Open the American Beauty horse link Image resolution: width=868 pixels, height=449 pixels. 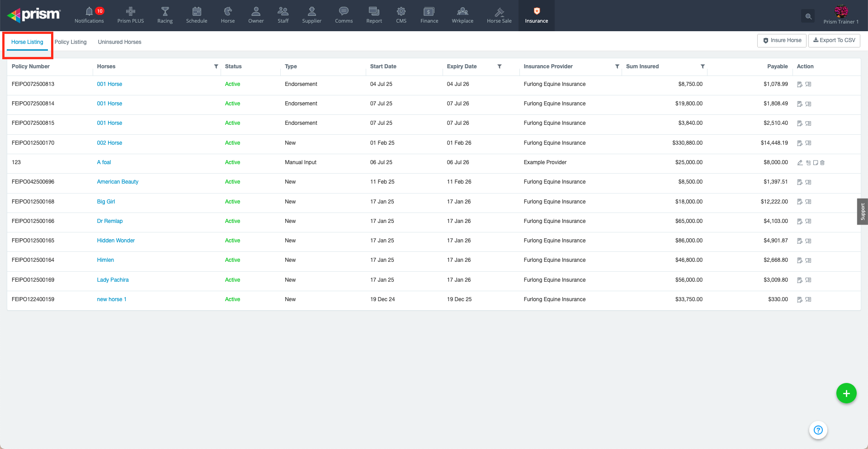click(x=118, y=182)
